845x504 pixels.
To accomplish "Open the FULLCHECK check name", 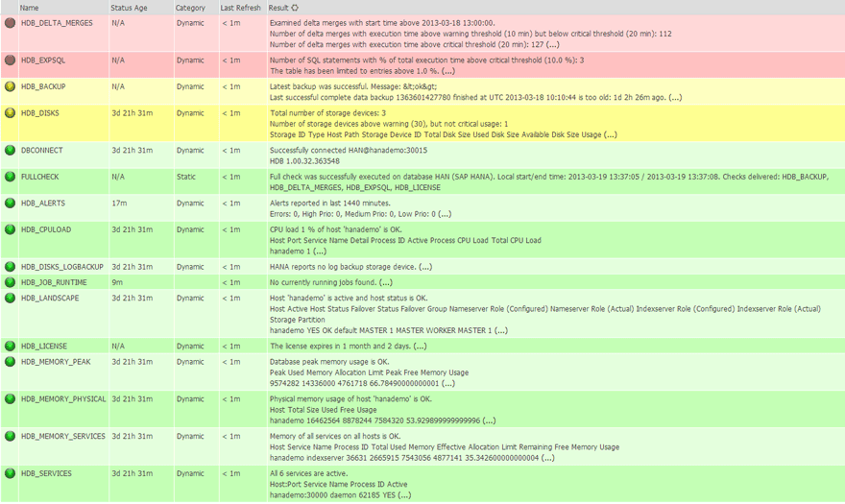I will pos(41,177).
